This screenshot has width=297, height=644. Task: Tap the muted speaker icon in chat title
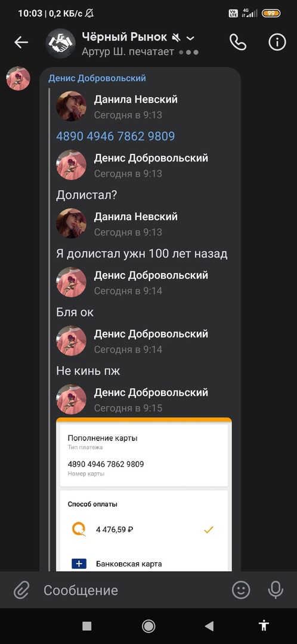click(176, 38)
